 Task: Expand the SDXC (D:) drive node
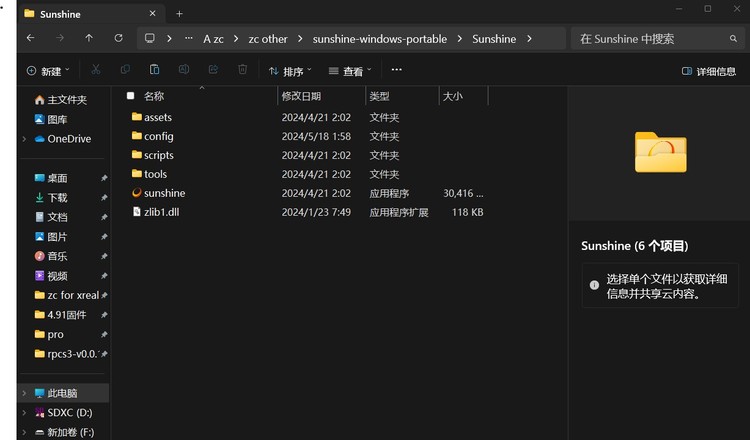pos(24,412)
